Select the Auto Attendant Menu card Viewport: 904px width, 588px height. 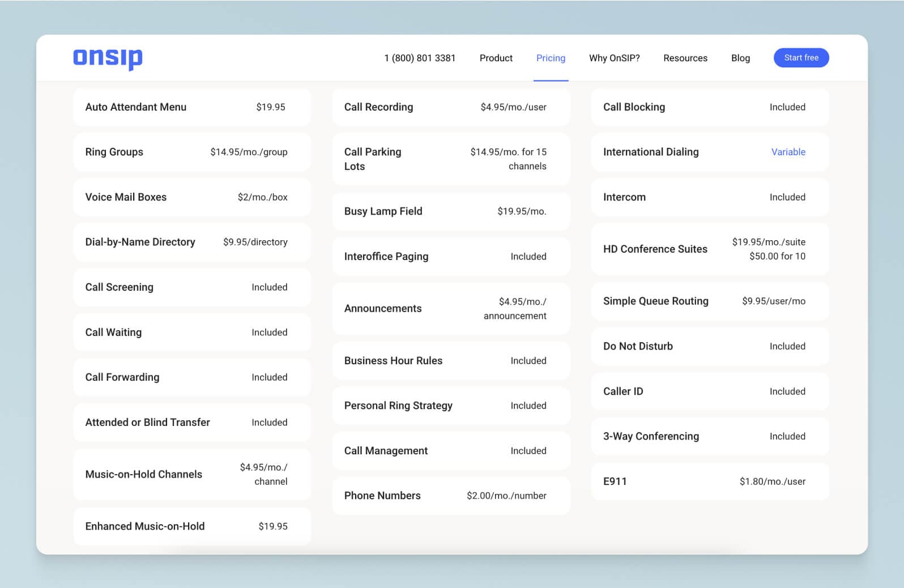[x=192, y=107]
